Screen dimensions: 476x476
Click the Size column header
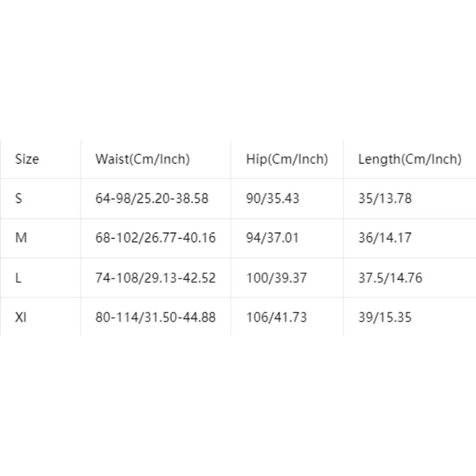27,159
